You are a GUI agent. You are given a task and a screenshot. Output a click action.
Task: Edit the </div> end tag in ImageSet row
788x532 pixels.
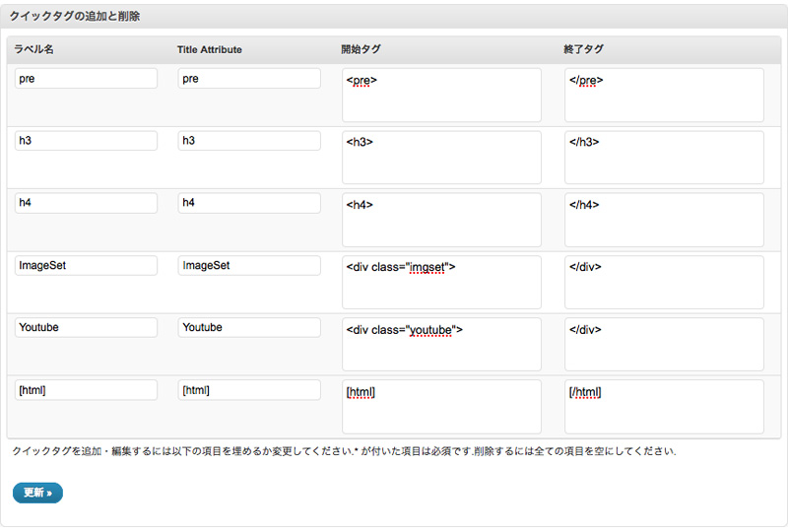click(x=664, y=282)
